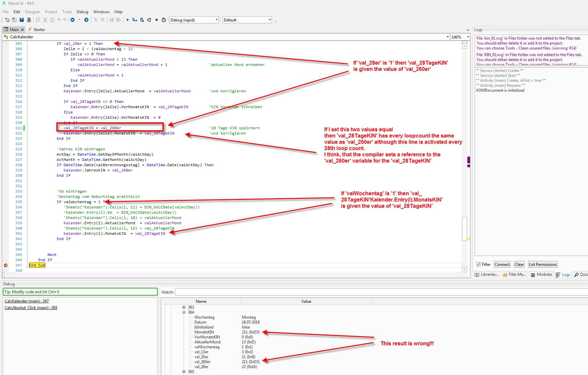Screen dimensions: 588x375
Task: Toggle the Filter checkbox in Logs
Action: tap(478, 264)
